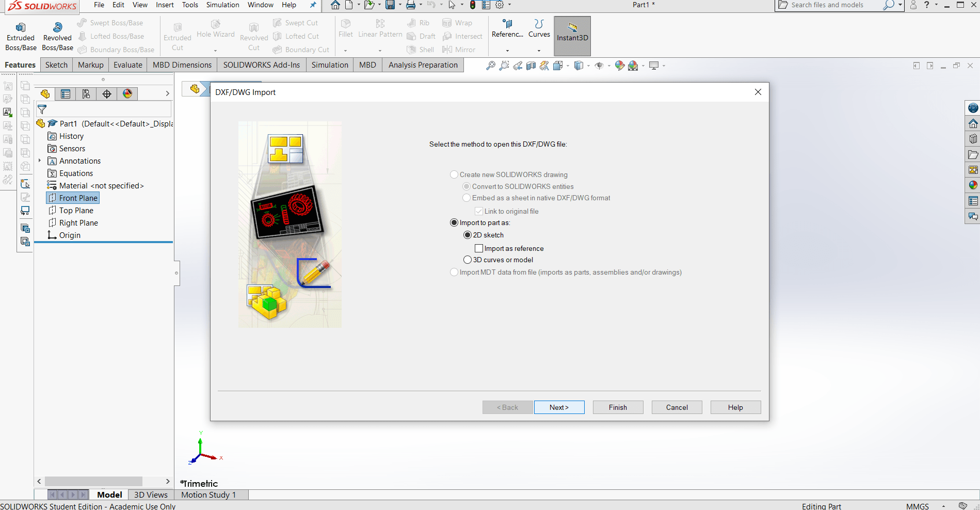The height and width of the screenshot is (510, 980).
Task: Click the Home icon in top toolbar
Action: click(x=335, y=5)
